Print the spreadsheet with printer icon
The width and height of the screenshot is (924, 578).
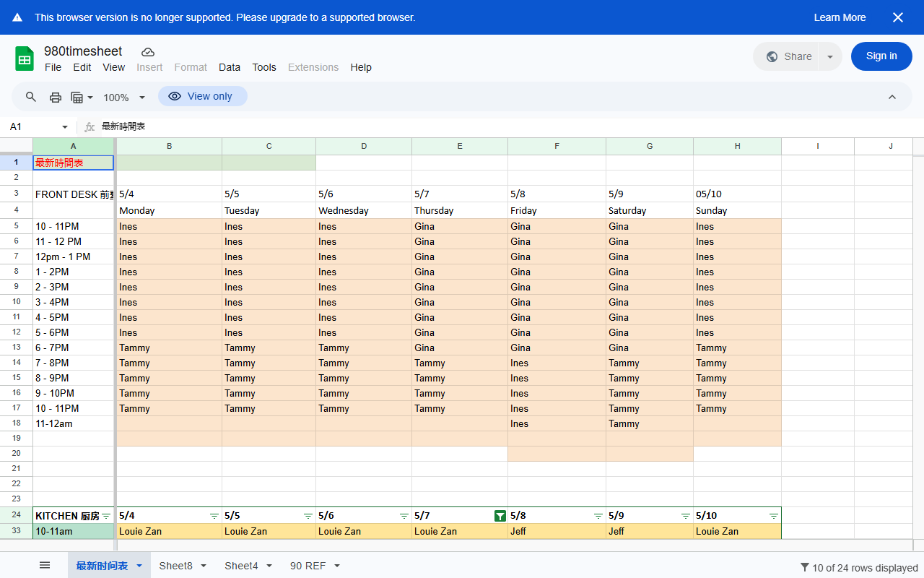[x=55, y=97]
